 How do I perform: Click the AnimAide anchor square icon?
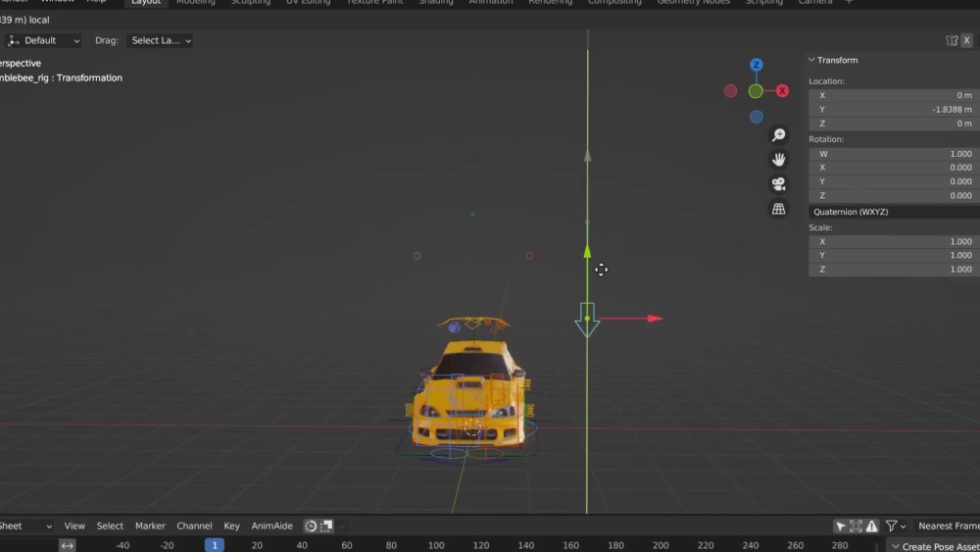click(326, 527)
